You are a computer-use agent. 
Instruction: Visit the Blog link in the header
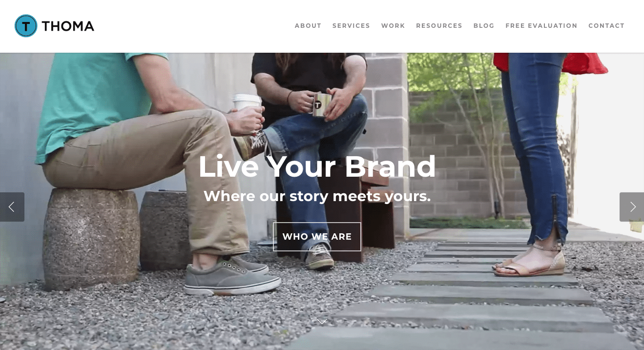click(484, 26)
